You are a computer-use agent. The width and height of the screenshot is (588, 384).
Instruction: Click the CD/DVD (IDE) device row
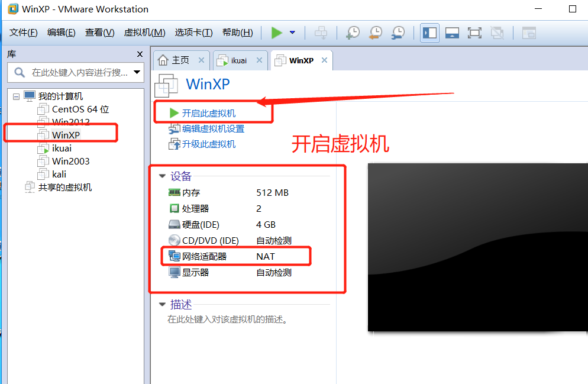coord(230,240)
